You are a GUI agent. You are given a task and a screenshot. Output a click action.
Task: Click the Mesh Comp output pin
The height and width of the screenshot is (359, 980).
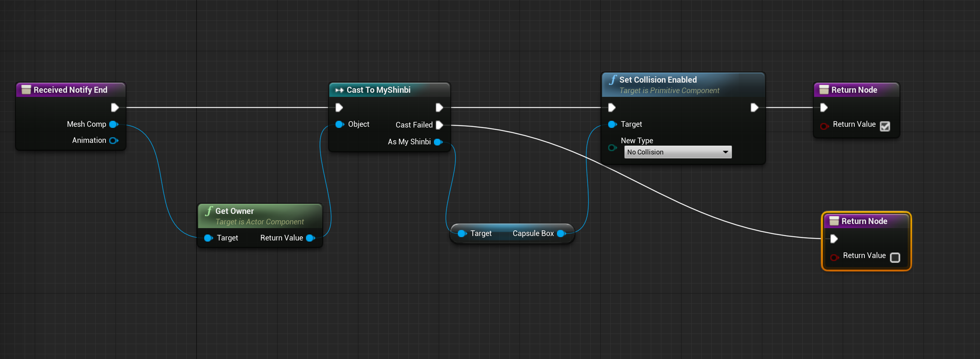pos(113,124)
